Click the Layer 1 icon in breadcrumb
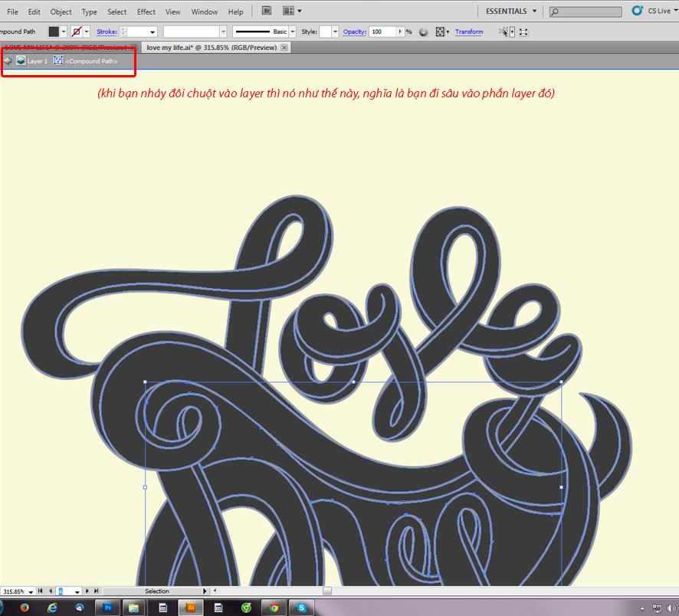The width and height of the screenshot is (679, 616). tap(21, 61)
